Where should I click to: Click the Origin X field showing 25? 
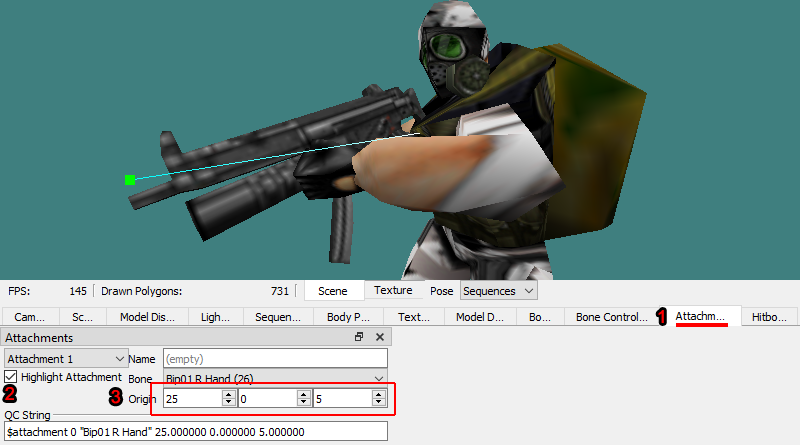(x=193, y=399)
